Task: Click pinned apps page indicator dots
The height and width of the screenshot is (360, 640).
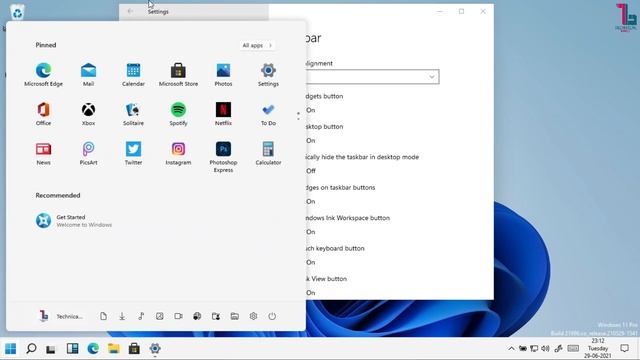Action: (x=298, y=116)
